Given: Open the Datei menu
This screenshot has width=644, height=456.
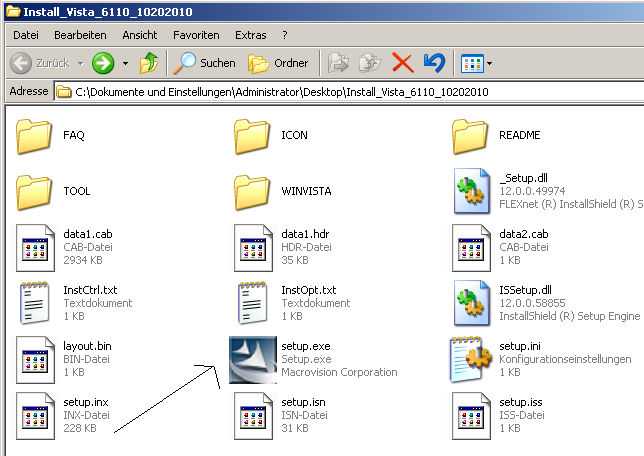Looking at the screenshot, I should point(26,35).
